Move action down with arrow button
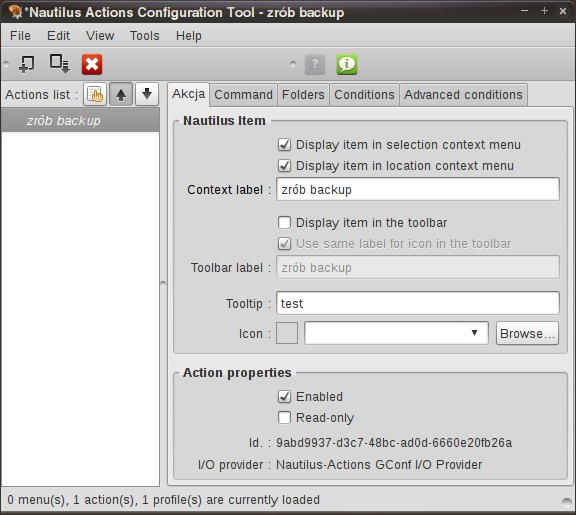576x515 pixels. pos(147,94)
